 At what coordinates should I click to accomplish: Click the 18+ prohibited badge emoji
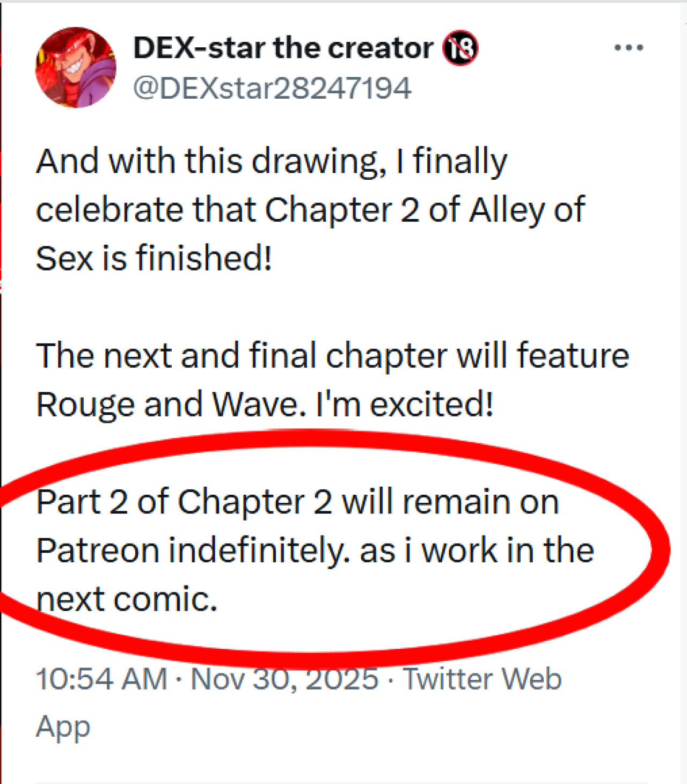460,48
